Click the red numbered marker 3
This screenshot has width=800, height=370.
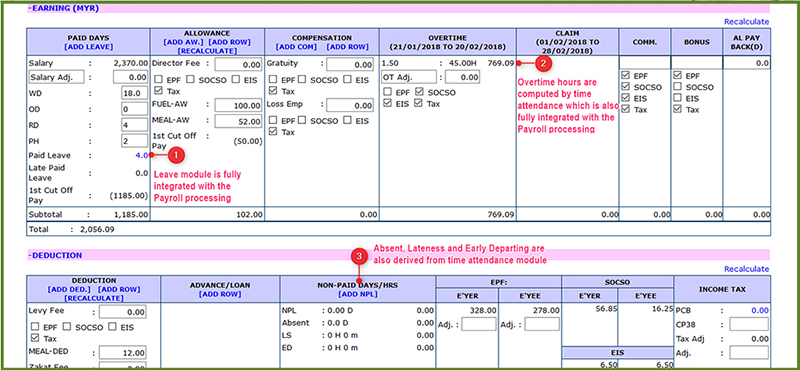[360, 257]
